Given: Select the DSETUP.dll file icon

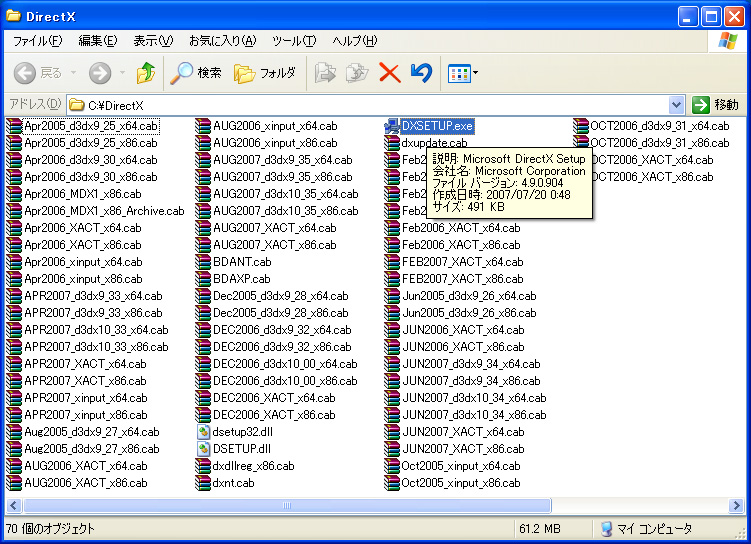Looking at the screenshot, I should pyautogui.click(x=203, y=449).
